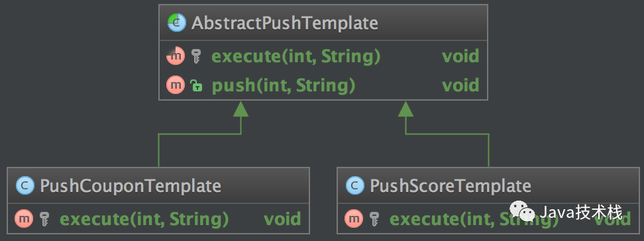
Task: Click the PushScoreTemplate class icon
Action: click(x=355, y=186)
